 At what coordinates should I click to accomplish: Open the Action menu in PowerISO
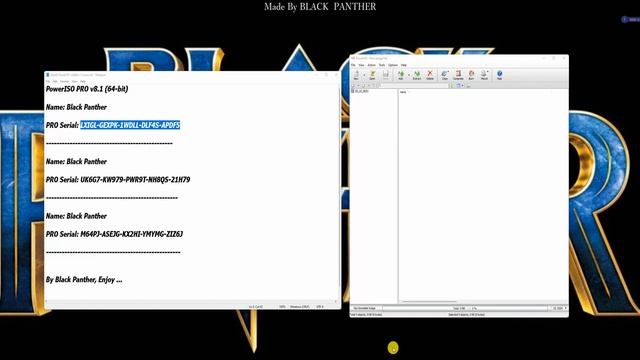pyautogui.click(x=371, y=65)
